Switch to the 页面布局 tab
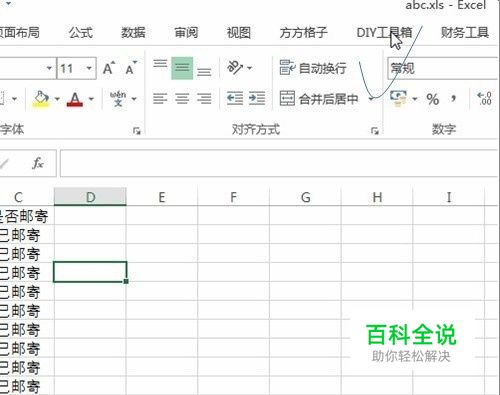Screen dimensions: 500x395 pos(19,32)
